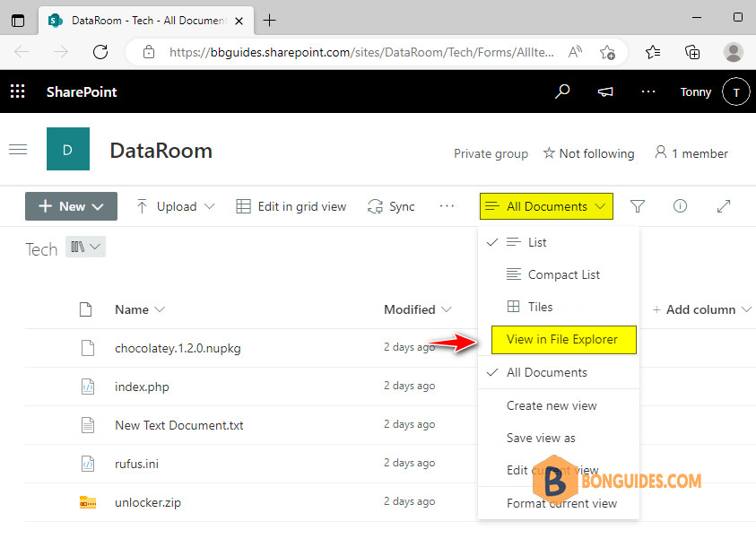Open the Name column sort dropdown
Image resolution: width=756 pixels, height=539 pixels.
pos(160,309)
